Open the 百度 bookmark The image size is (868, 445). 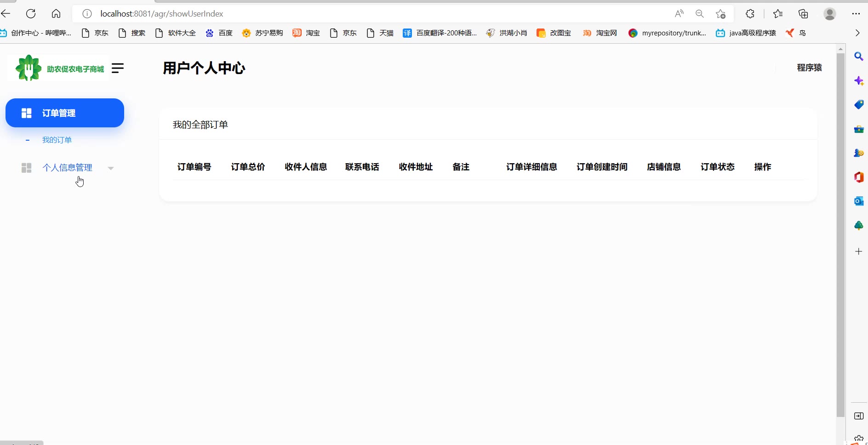pyautogui.click(x=219, y=33)
